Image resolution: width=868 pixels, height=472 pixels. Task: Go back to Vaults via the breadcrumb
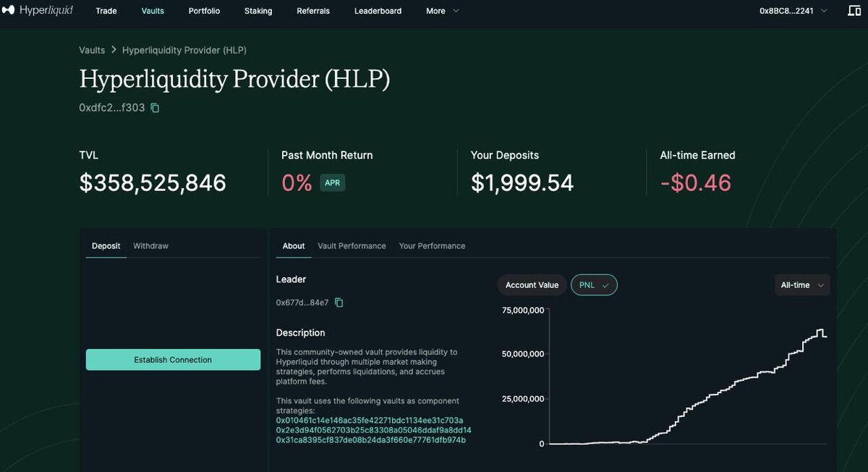click(x=92, y=50)
